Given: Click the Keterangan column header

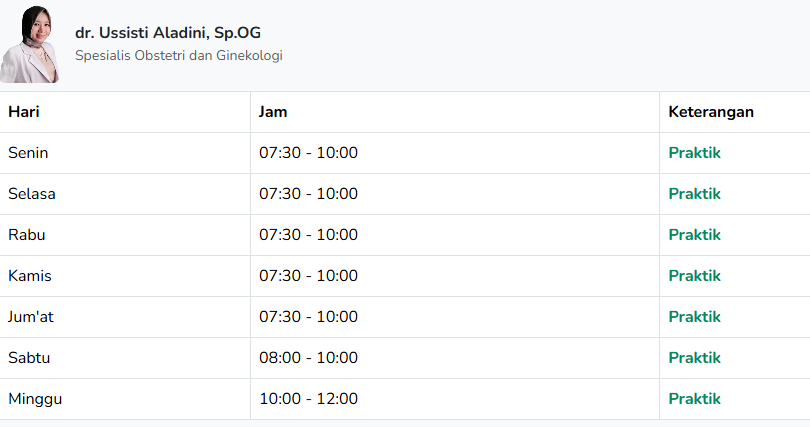Looking at the screenshot, I should coord(710,112).
